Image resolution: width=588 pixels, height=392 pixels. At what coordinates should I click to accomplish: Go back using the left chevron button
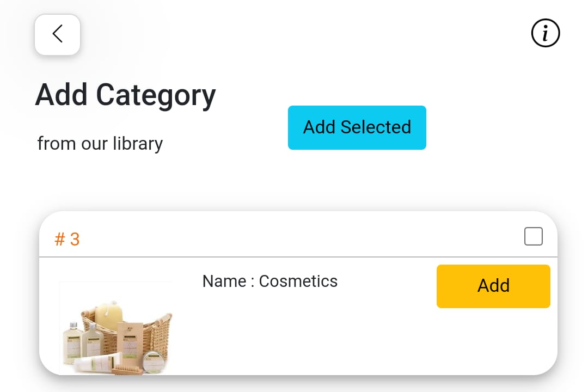tap(57, 34)
